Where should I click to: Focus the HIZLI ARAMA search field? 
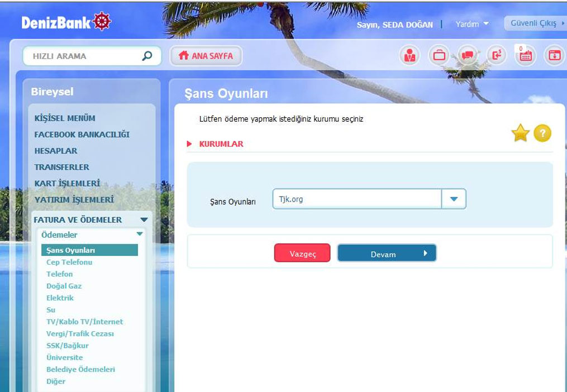92,56
